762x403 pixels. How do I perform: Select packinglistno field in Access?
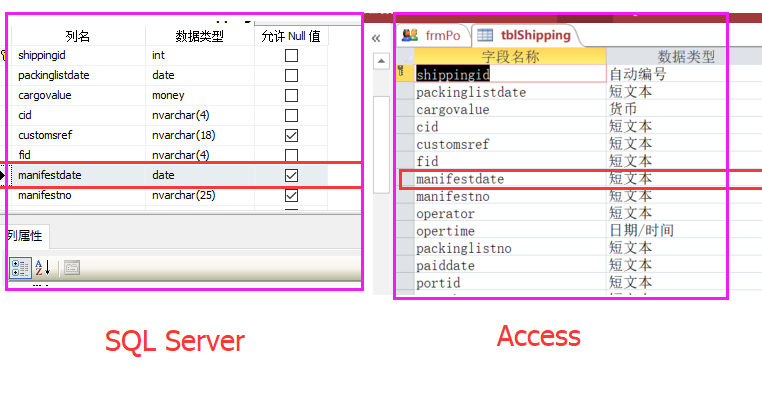(464, 248)
